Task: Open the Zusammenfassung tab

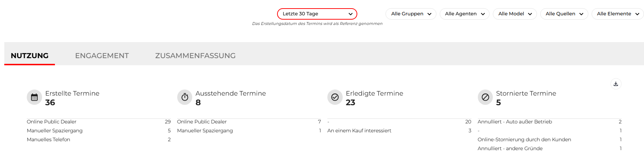Action: pos(195,56)
